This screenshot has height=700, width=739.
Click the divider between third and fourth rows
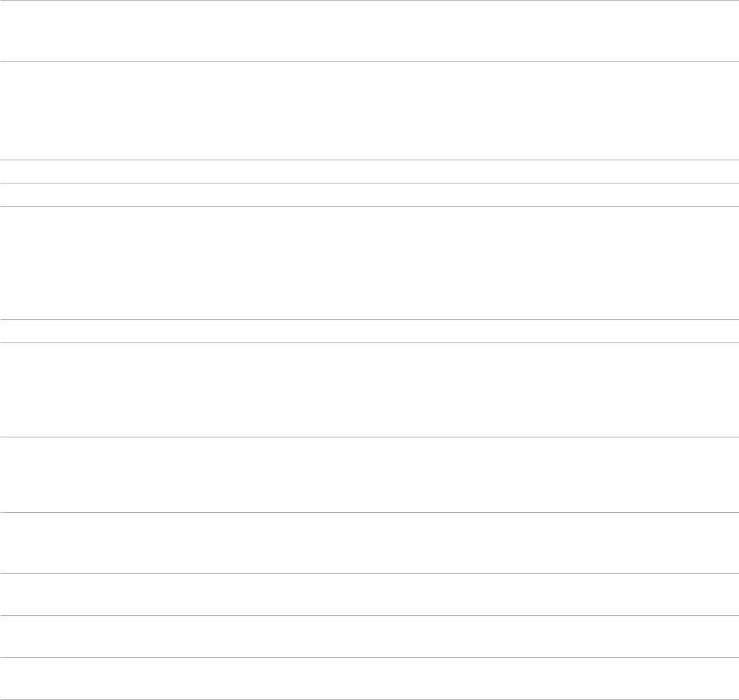coord(370,183)
